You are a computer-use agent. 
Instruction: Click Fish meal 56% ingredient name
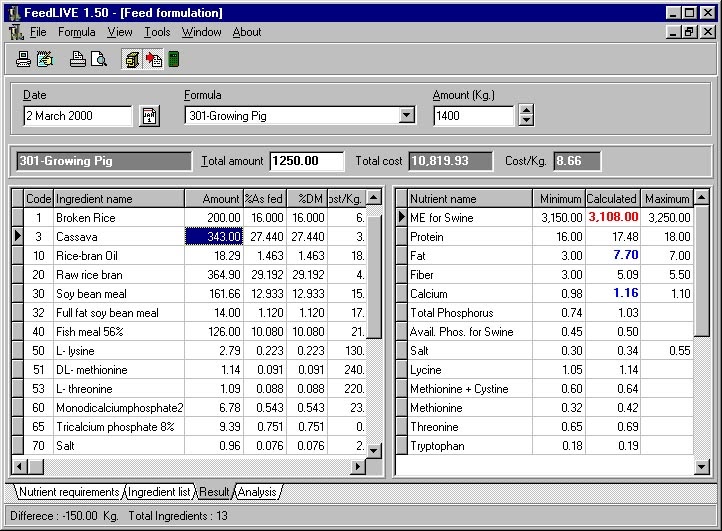point(90,332)
